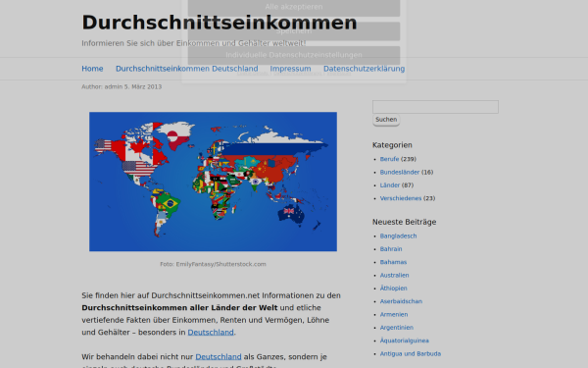This screenshot has width=588, height=368.
Task: Open the Verschiedenes category
Action: pyautogui.click(x=401, y=198)
